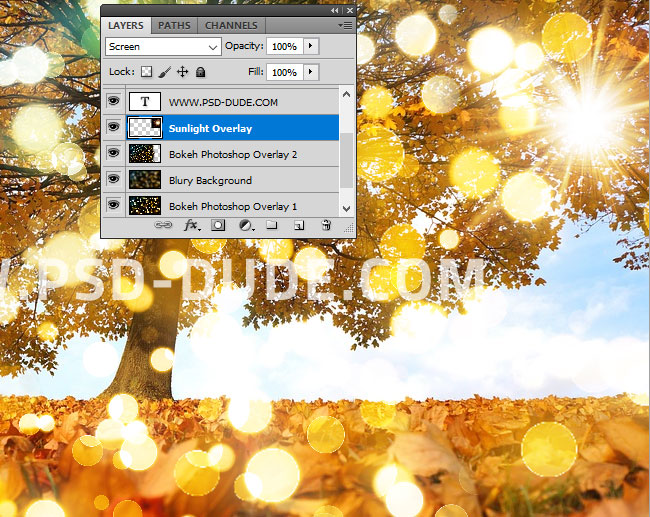Create new fill or adjustment layer
This screenshot has height=517, width=650.
click(x=246, y=226)
